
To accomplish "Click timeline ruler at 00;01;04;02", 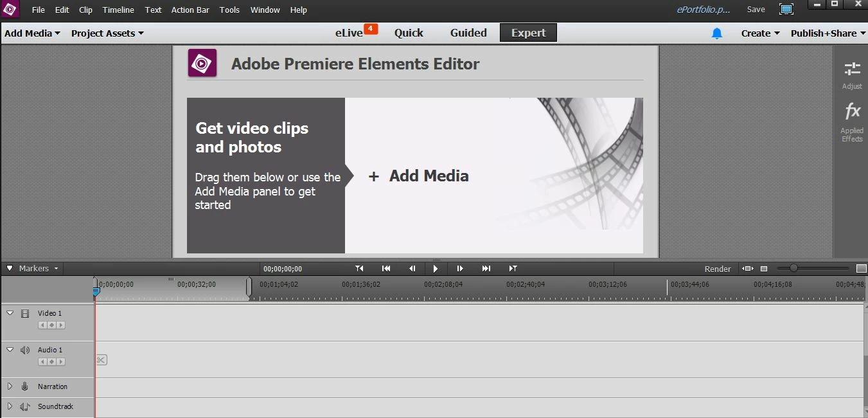I will (278, 284).
